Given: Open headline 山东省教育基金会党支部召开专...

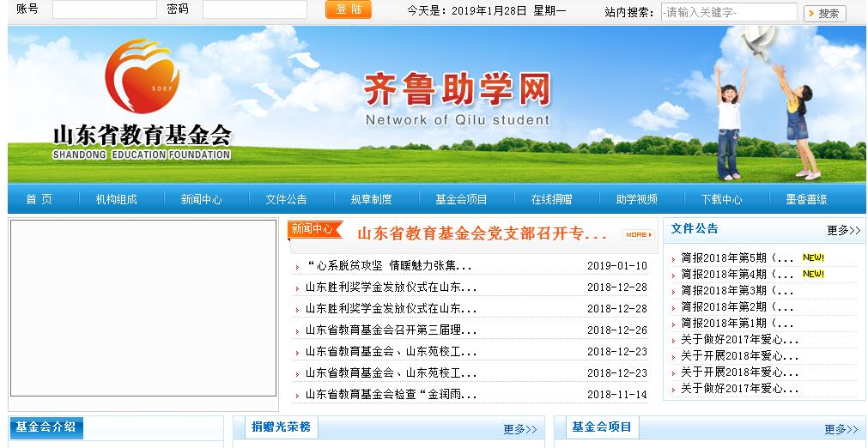Looking at the screenshot, I should click(482, 234).
